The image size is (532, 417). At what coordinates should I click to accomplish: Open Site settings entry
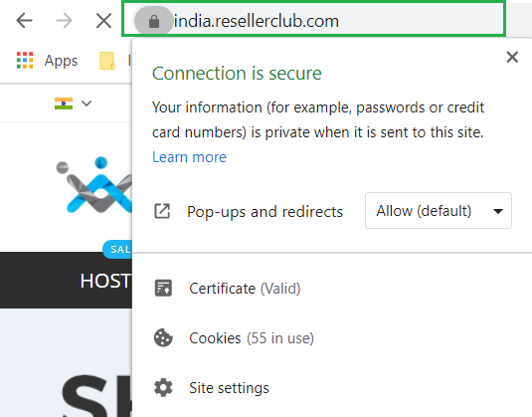[229, 388]
